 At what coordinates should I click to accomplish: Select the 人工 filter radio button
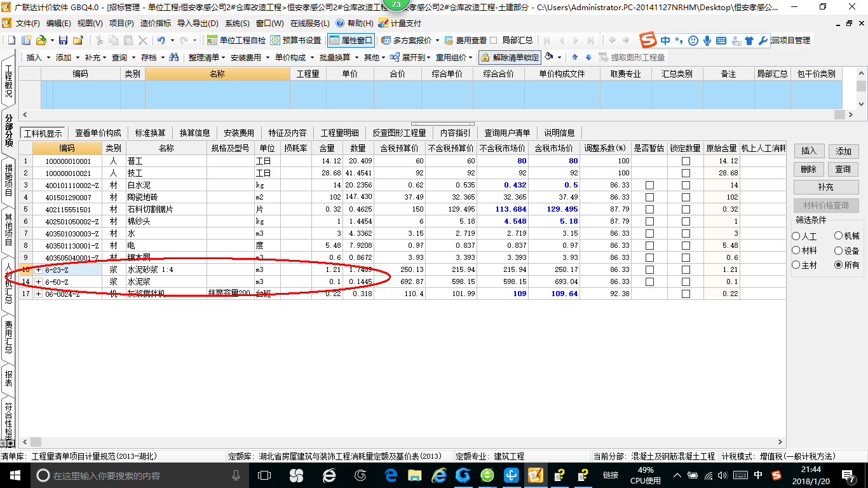(796, 236)
